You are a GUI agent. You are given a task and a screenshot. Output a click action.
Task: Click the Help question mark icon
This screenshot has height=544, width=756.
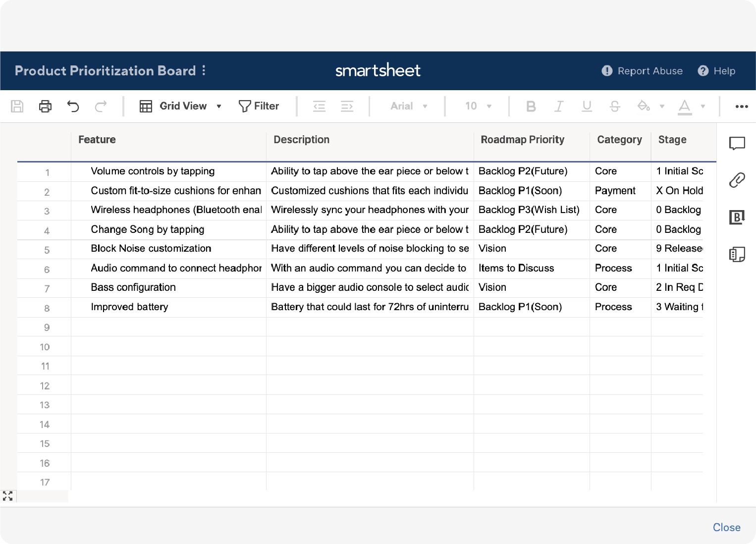click(x=703, y=71)
